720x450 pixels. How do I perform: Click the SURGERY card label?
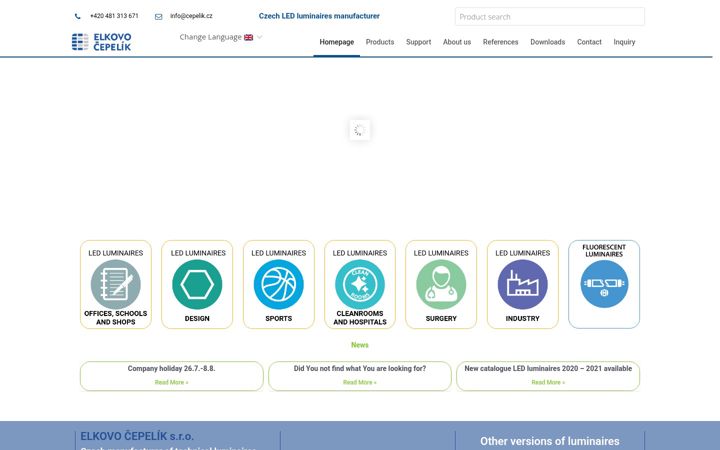point(441,319)
